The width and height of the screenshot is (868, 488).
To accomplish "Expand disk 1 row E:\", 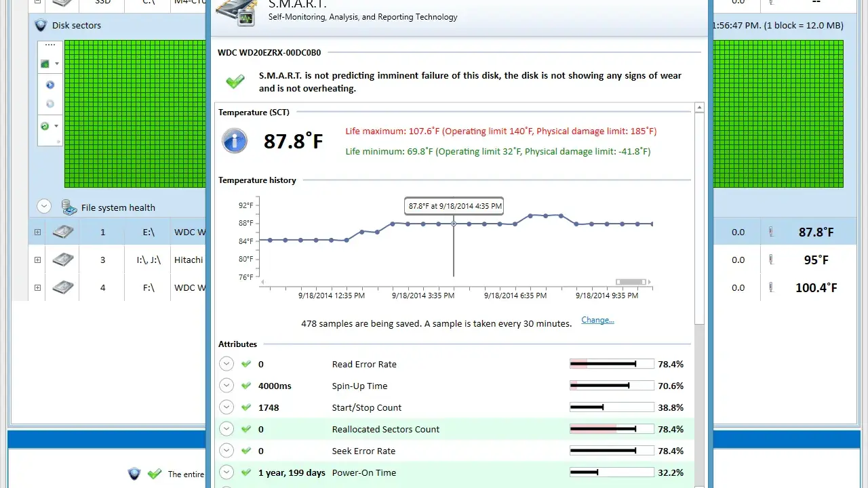I will tap(37, 232).
